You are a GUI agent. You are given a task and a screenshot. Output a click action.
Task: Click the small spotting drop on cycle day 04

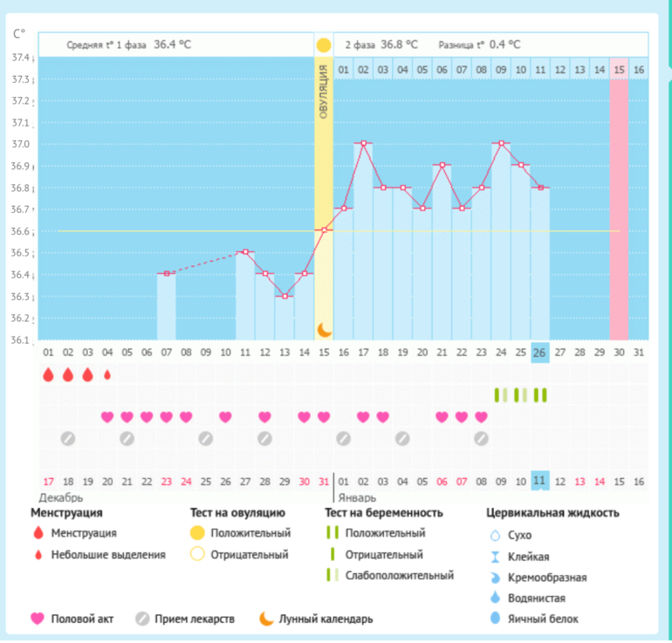pyautogui.click(x=107, y=374)
